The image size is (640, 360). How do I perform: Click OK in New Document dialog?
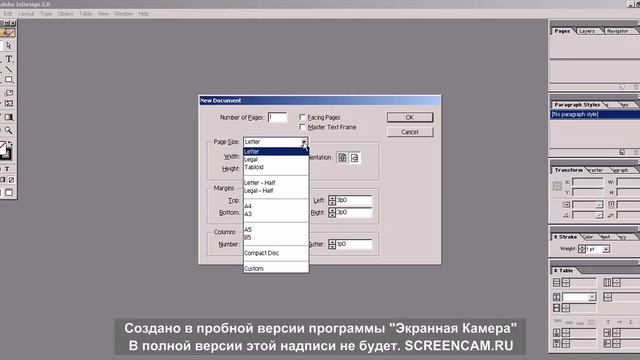pyautogui.click(x=410, y=118)
